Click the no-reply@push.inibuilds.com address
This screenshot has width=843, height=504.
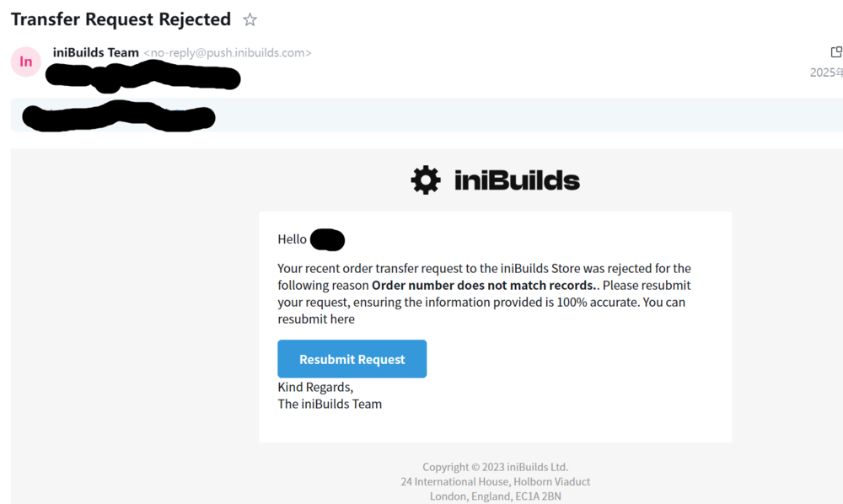228,53
